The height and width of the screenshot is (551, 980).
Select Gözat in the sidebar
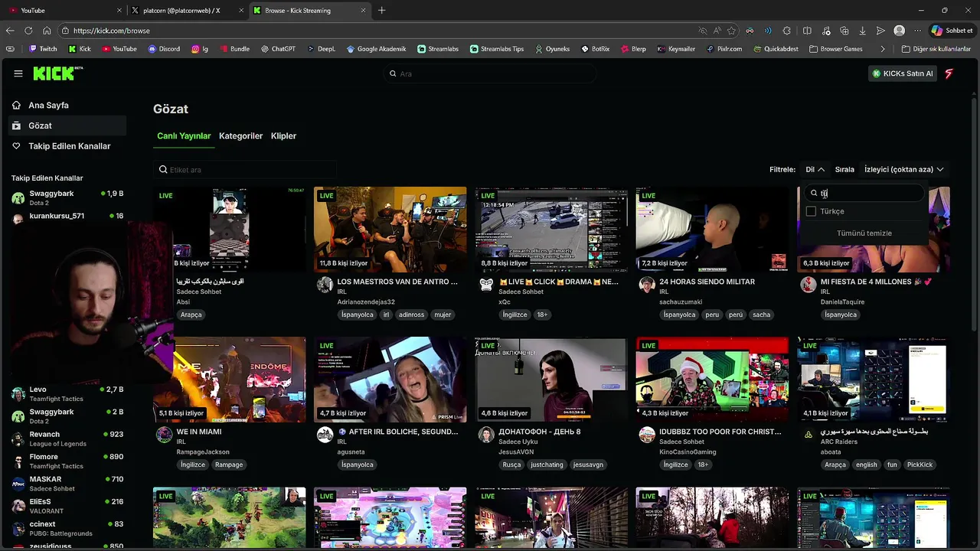pyautogui.click(x=67, y=126)
